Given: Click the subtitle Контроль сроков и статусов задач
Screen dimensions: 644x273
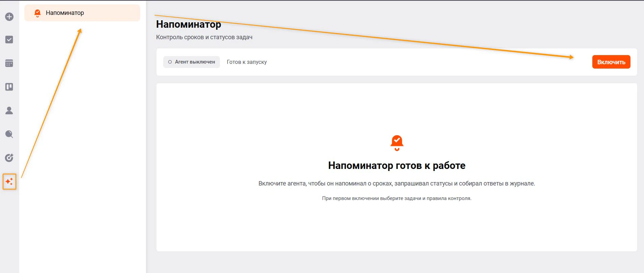Looking at the screenshot, I should pyautogui.click(x=204, y=37).
